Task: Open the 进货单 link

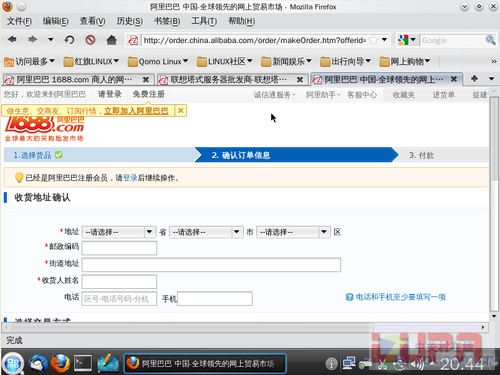Action: point(443,95)
